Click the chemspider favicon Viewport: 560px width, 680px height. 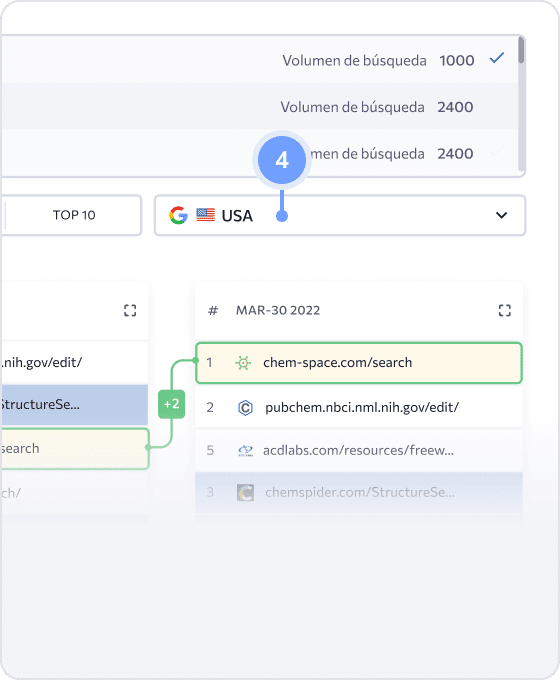(246, 492)
